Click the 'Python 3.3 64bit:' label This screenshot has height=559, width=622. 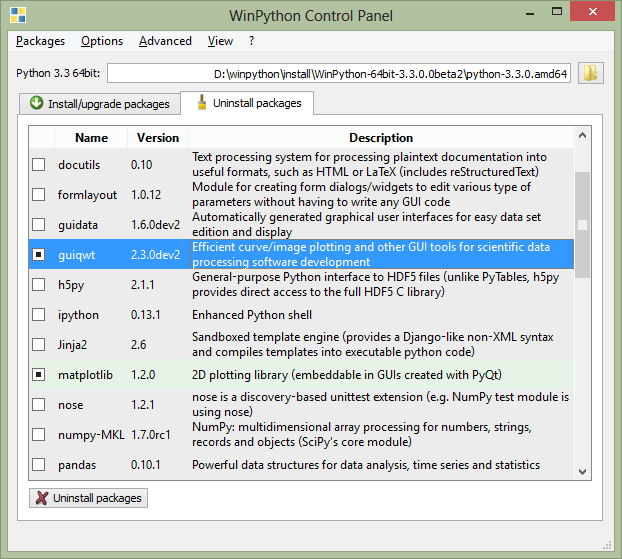click(58, 73)
